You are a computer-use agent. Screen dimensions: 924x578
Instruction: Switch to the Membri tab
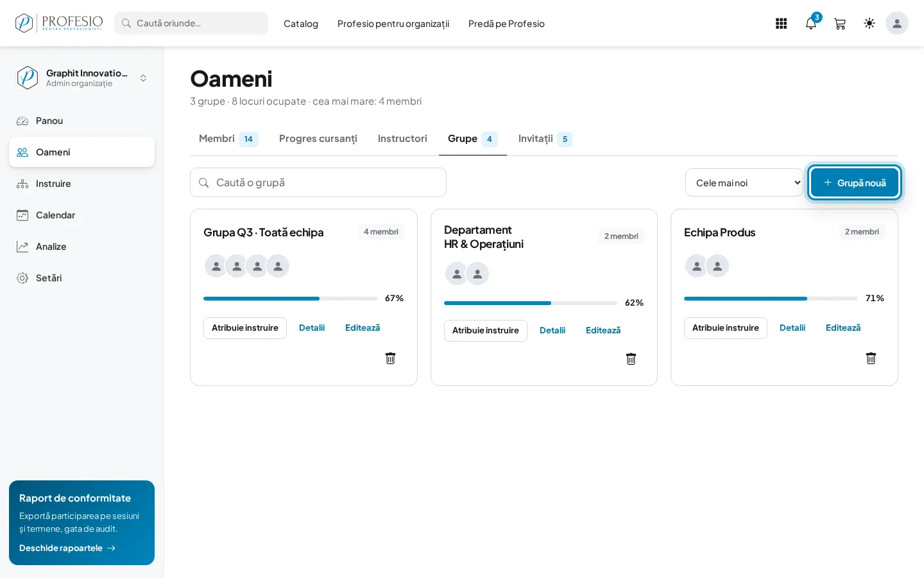[x=228, y=139]
